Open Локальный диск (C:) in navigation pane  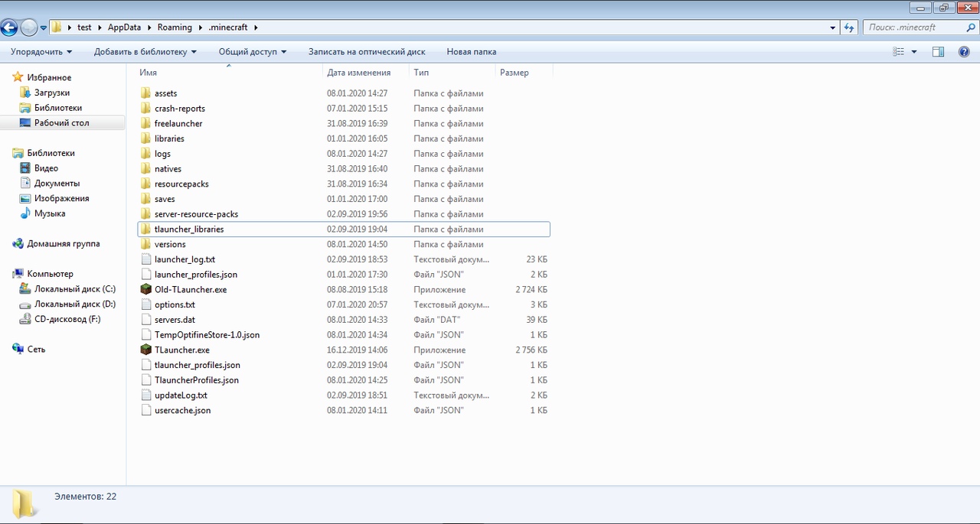click(x=75, y=289)
